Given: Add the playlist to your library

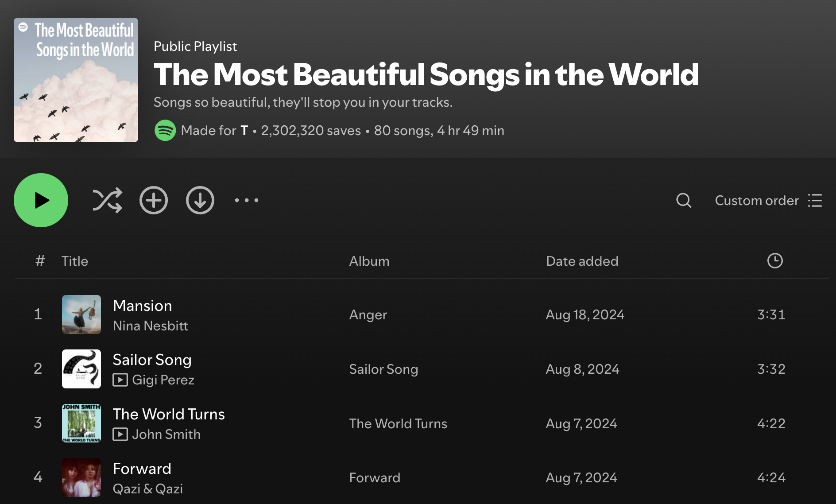Looking at the screenshot, I should (x=154, y=200).
